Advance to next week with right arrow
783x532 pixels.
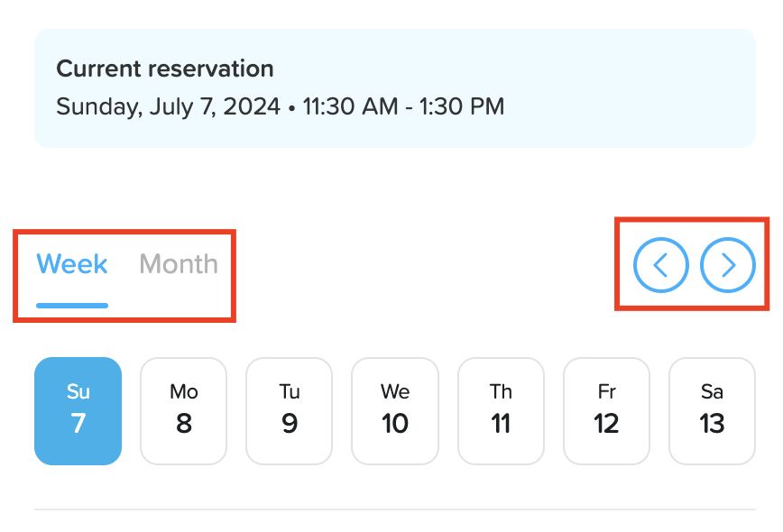728,265
